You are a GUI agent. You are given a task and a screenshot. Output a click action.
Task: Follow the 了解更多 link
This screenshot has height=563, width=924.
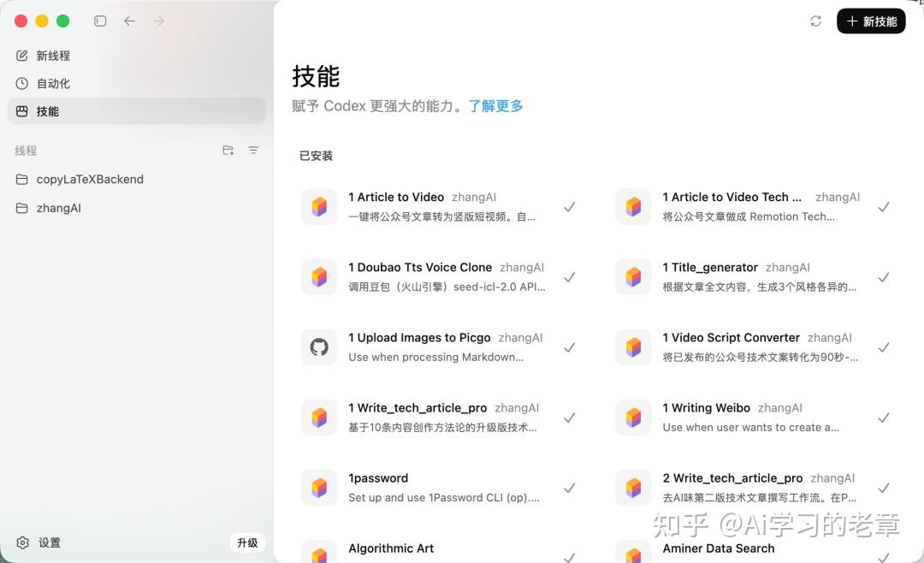tap(495, 106)
